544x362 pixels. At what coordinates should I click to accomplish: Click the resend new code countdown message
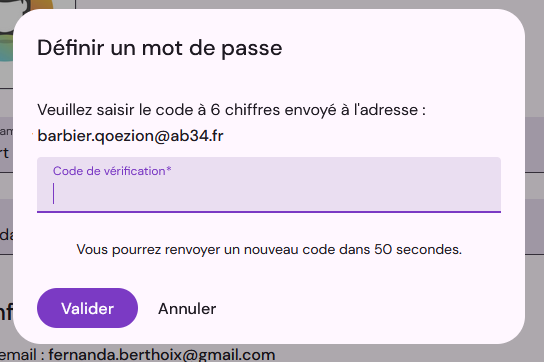(269, 250)
